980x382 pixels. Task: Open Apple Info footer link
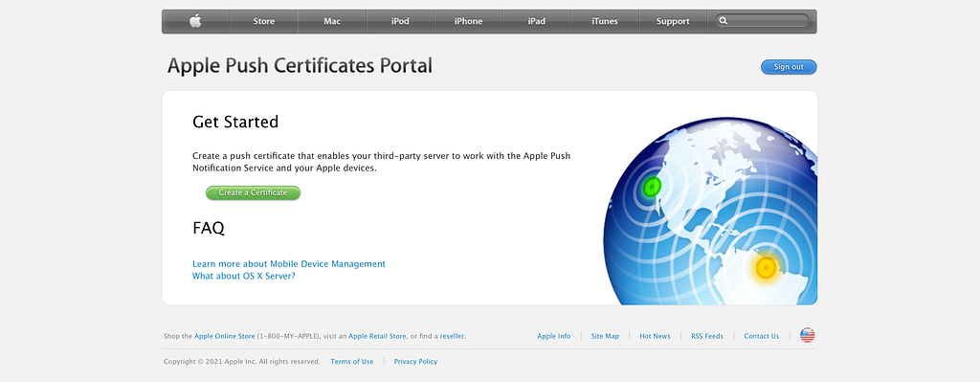[x=554, y=336]
